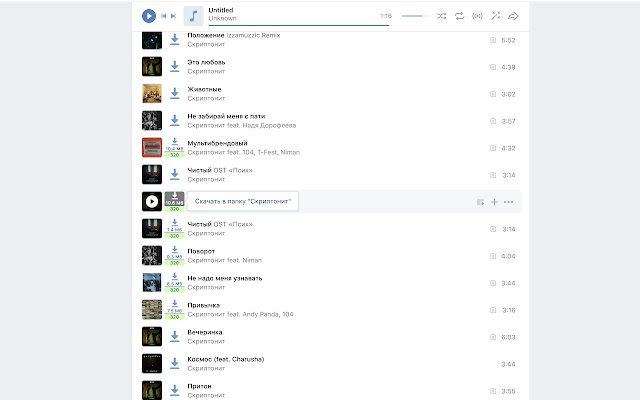The width and height of the screenshot is (640, 400).
Task: Click the duration 3:44 of Космос
Action: point(508,364)
